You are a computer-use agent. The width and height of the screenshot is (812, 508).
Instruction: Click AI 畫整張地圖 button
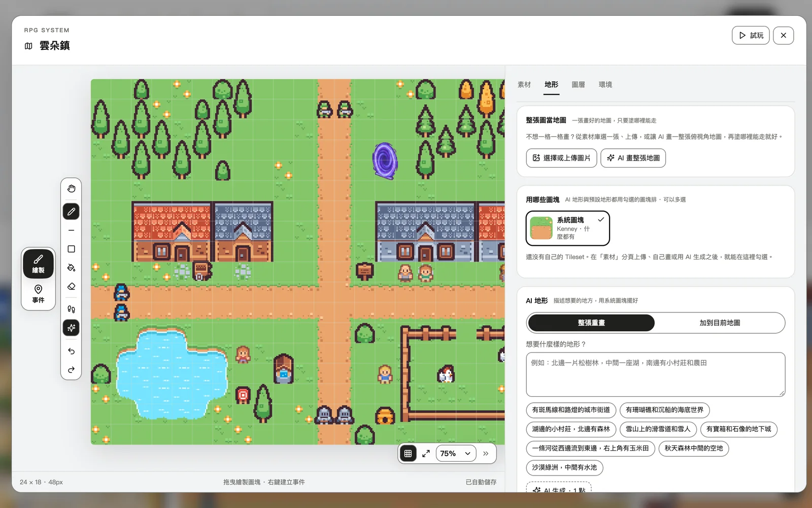pyautogui.click(x=633, y=158)
